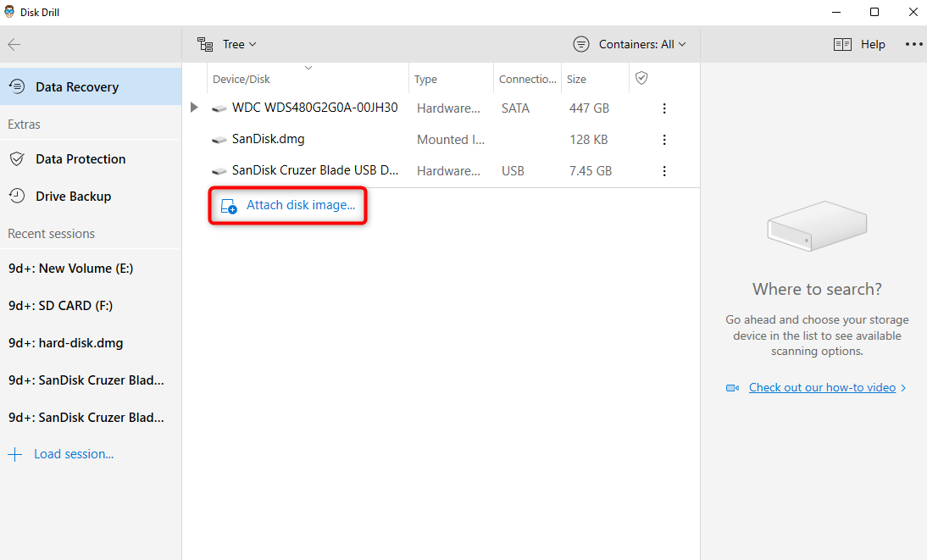Maximize the Disk Drill window

pyautogui.click(x=874, y=12)
